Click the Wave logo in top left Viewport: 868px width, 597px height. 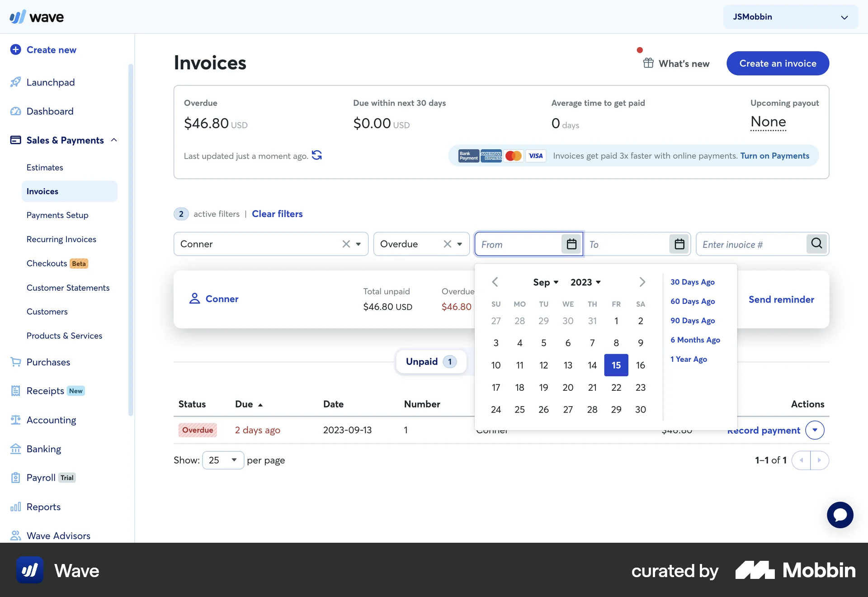tap(36, 17)
